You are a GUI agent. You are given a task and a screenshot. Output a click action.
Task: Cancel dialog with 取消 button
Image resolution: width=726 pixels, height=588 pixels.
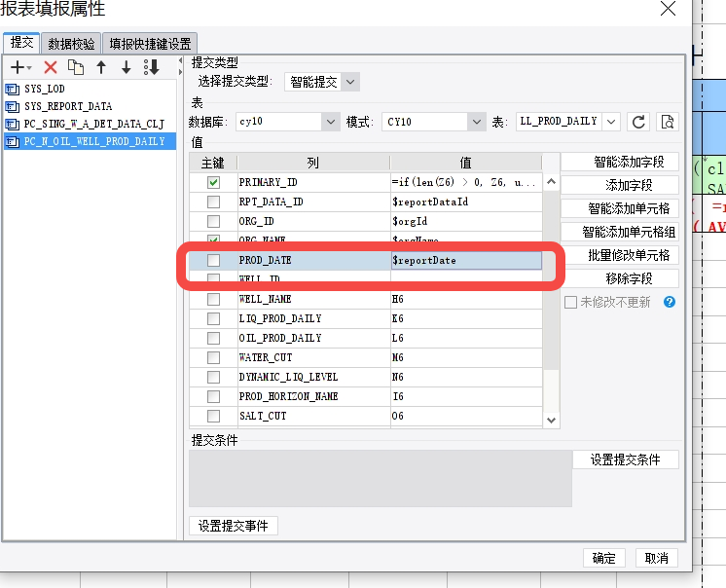[656, 559]
